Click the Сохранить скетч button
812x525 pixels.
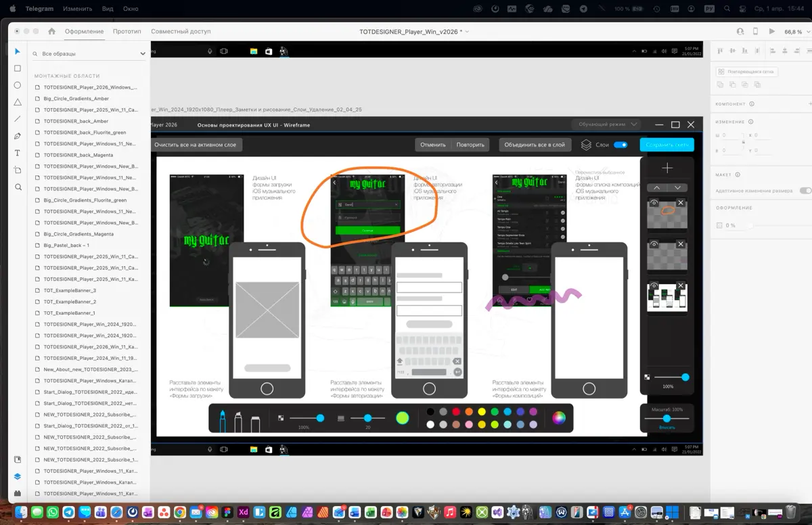[x=666, y=144]
